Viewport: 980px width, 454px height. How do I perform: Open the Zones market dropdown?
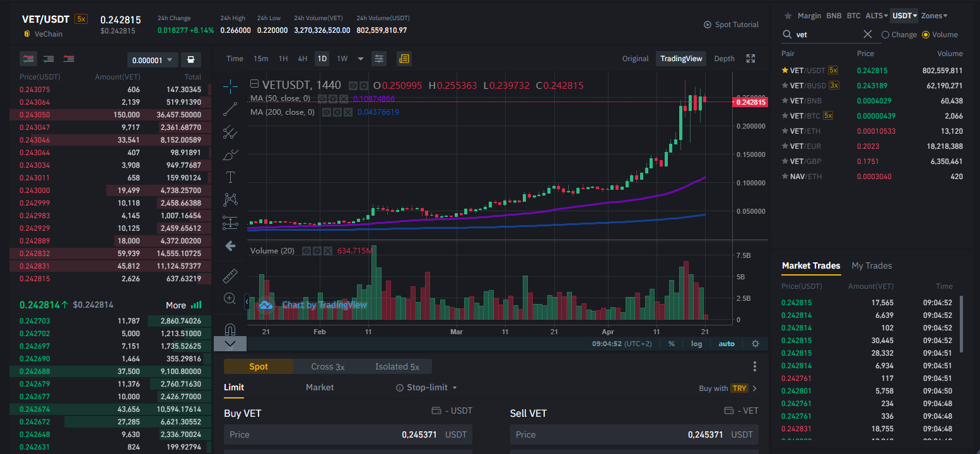click(x=934, y=16)
